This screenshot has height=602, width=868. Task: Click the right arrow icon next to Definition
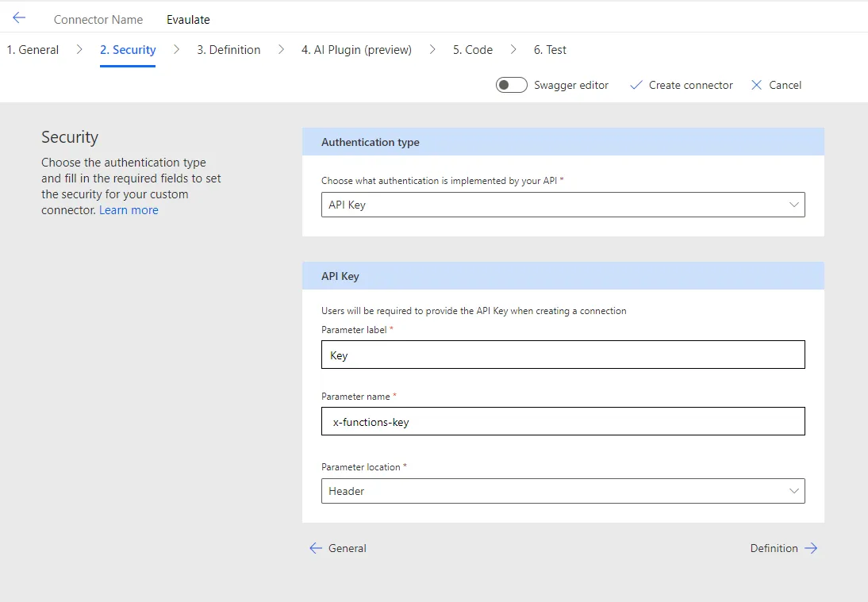click(x=811, y=548)
